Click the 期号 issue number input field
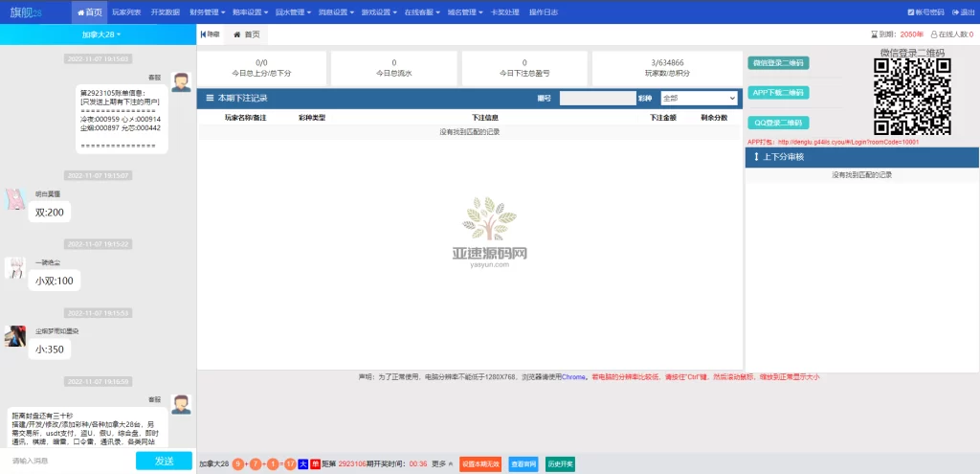 click(597, 99)
